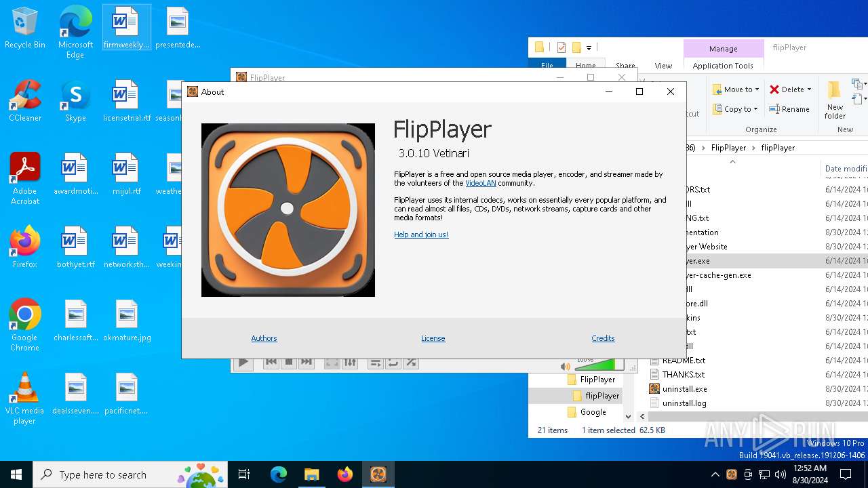The width and height of the screenshot is (868, 488).
Task: Open the 'Help and join us!' link
Action: (421, 235)
